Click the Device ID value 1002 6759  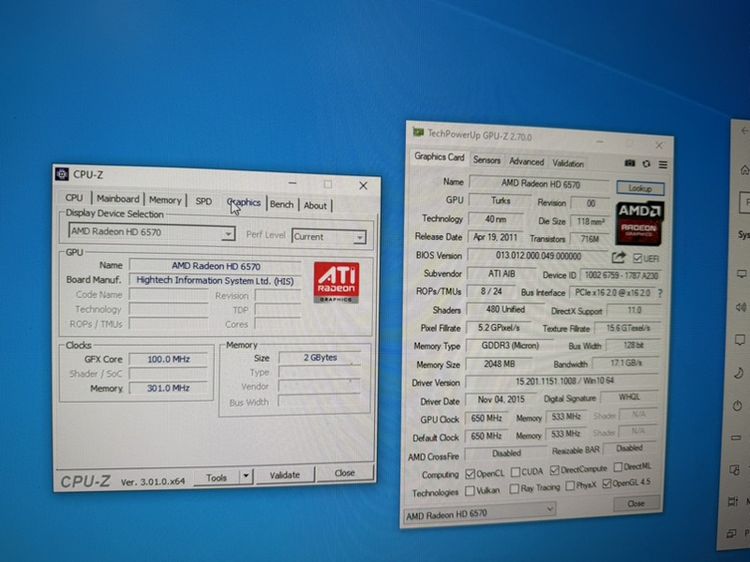point(621,275)
